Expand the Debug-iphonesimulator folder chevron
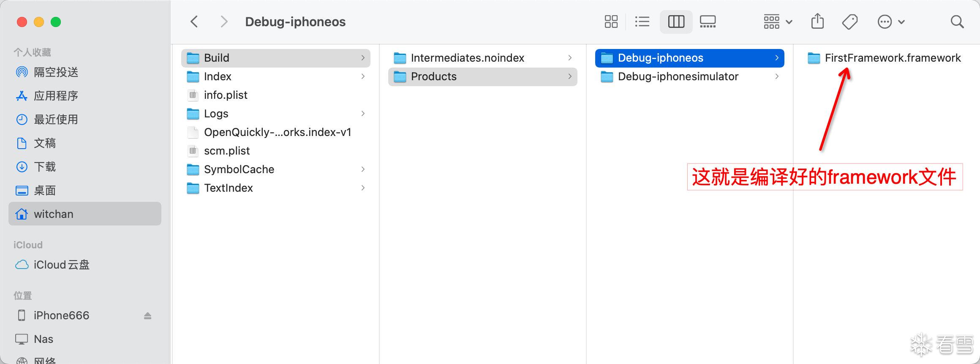980x364 pixels. (x=777, y=76)
